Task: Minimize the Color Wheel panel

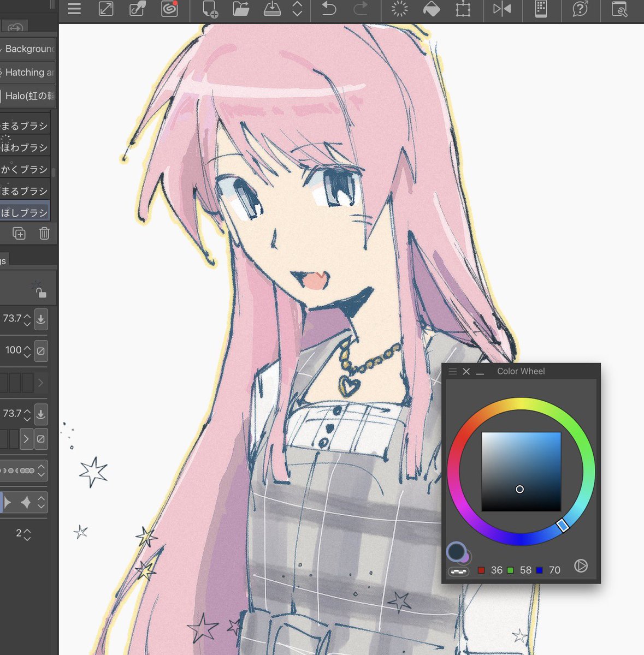Action: click(x=480, y=372)
